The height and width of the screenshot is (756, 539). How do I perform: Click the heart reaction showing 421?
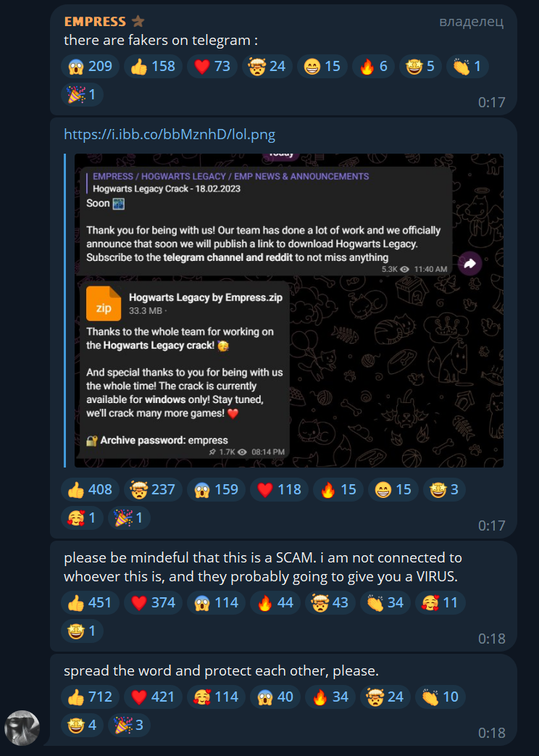pyautogui.click(x=153, y=697)
